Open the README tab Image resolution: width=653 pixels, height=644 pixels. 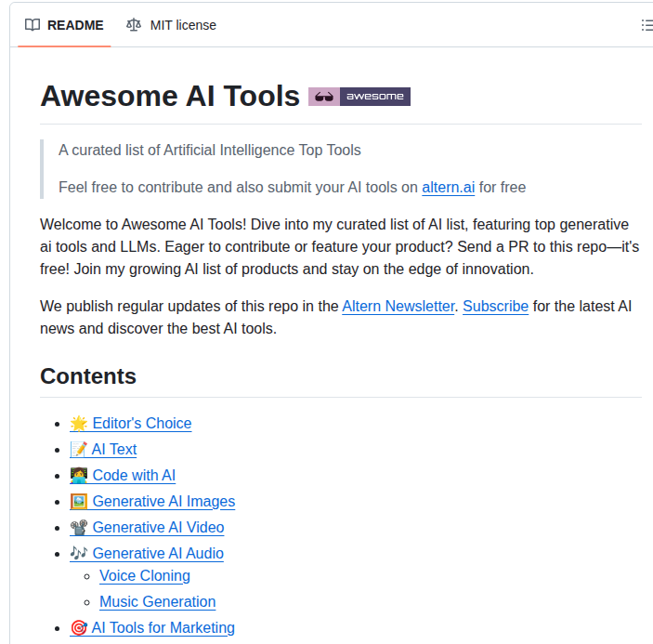(64, 25)
